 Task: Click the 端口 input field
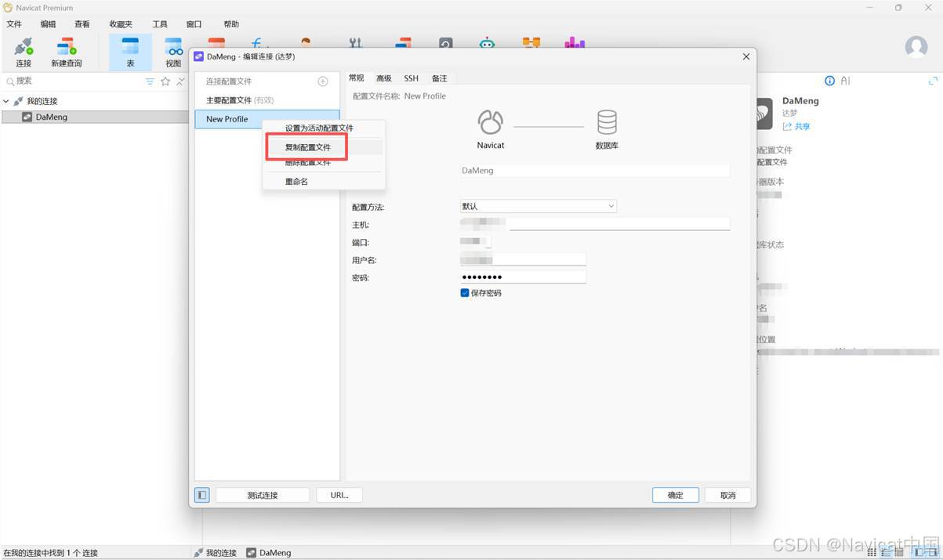pos(476,242)
